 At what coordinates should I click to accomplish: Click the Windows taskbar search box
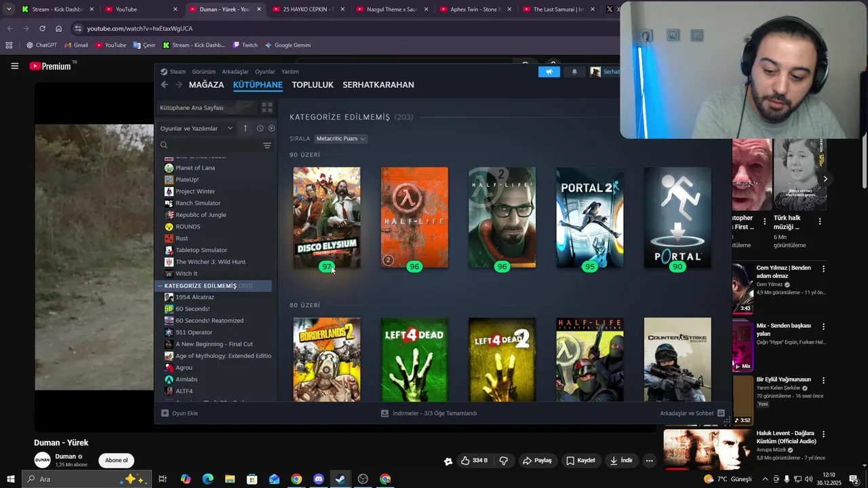[86, 479]
